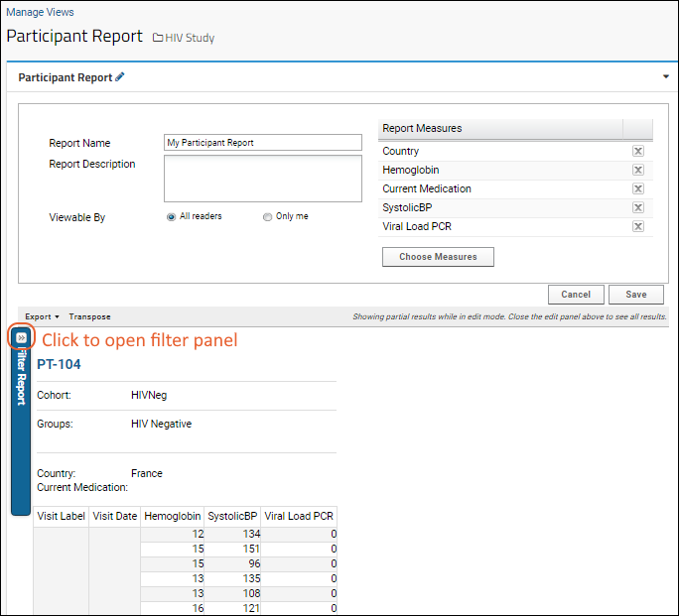Select the Only me radio button
The image size is (679, 616).
pos(268,216)
